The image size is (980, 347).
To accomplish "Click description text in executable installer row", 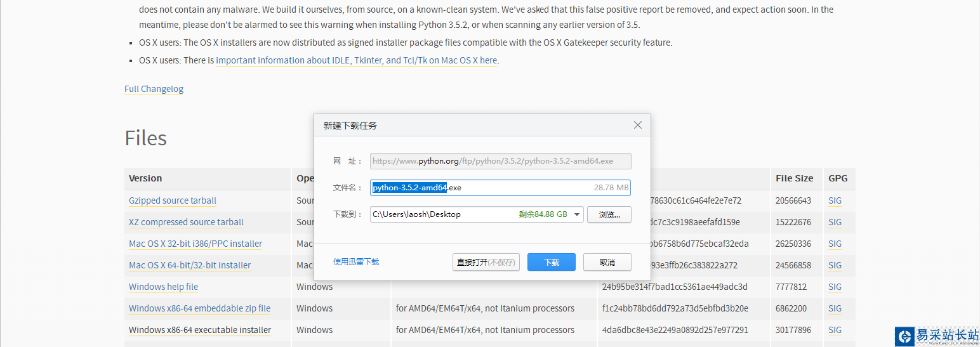I will (x=485, y=330).
